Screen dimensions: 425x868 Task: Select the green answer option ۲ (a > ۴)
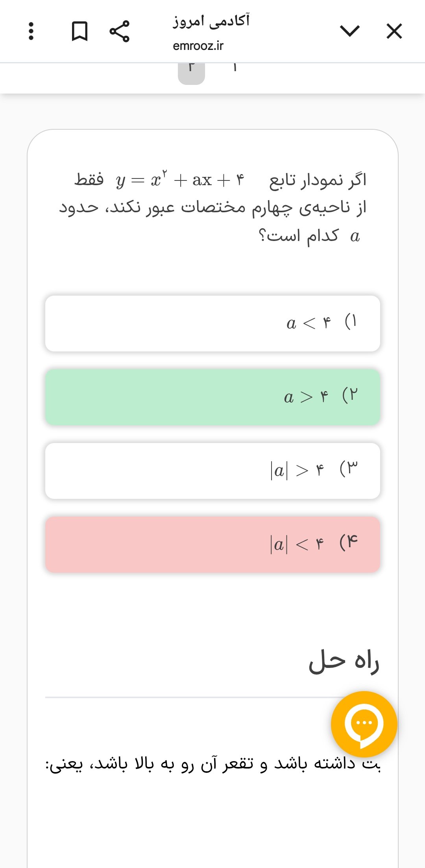tap(213, 397)
